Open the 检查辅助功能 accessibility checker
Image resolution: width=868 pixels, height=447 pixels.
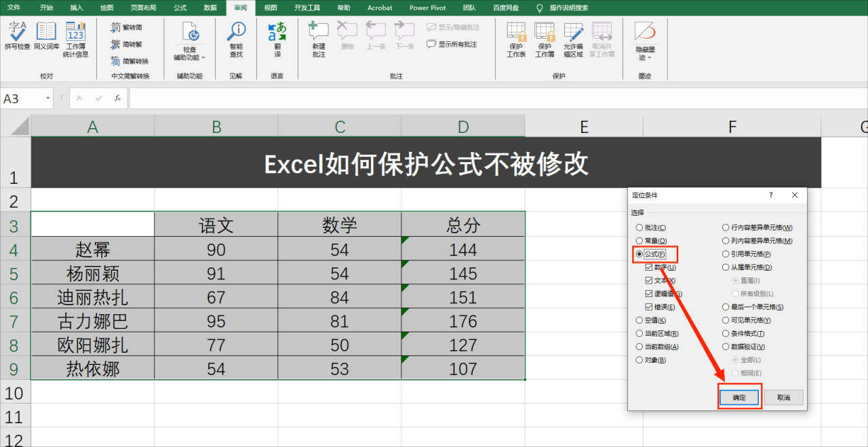[189, 41]
